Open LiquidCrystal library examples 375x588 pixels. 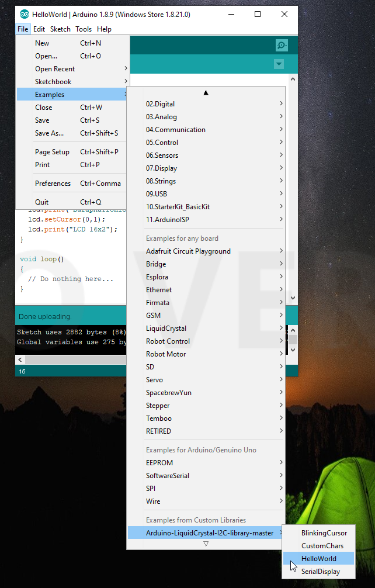[206, 328]
